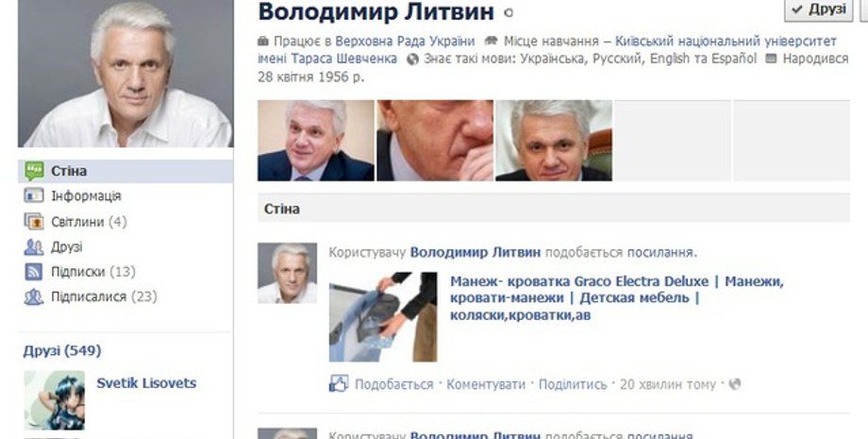This screenshot has width=868, height=439.
Task: Click the Підписки RSS feed icon
Action: click(x=34, y=272)
